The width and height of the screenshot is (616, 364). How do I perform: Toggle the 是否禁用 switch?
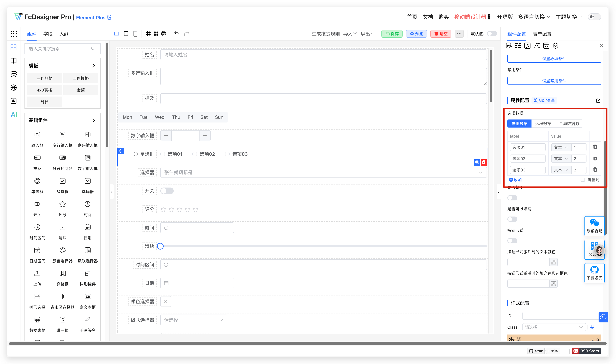pos(512,197)
